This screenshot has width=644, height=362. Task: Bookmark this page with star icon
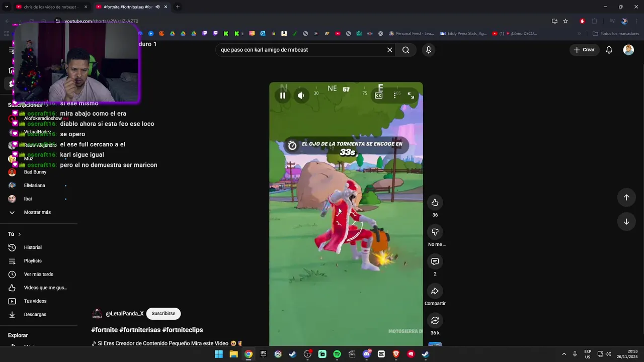(566, 21)
